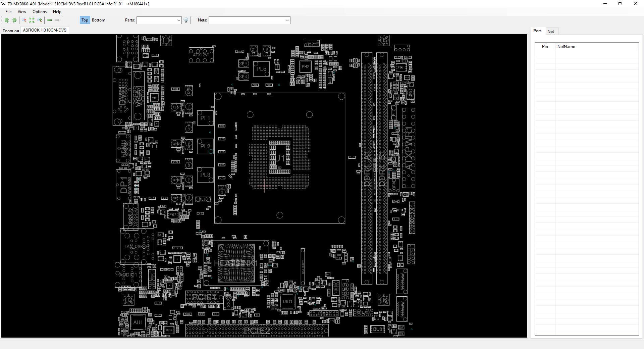Expand the Nets dropdown list
644x349 pixels.
point(287,20)
